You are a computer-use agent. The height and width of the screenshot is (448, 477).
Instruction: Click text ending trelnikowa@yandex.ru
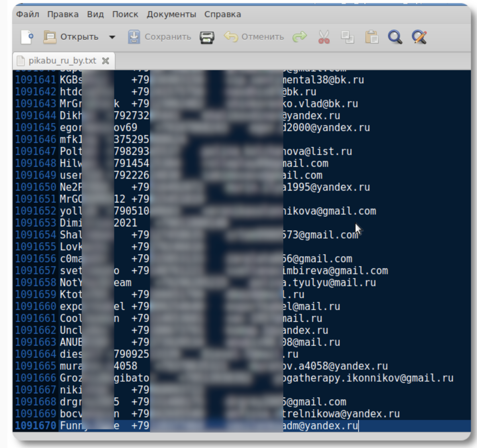(341, 414)
